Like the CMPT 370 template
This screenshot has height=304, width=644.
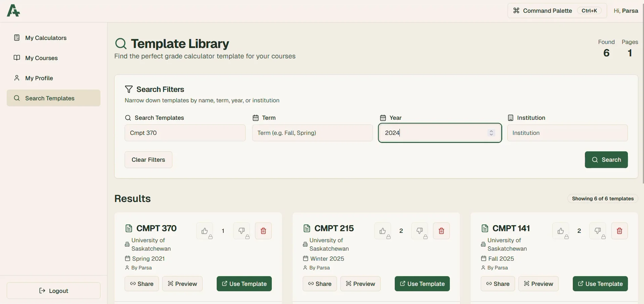205,231
